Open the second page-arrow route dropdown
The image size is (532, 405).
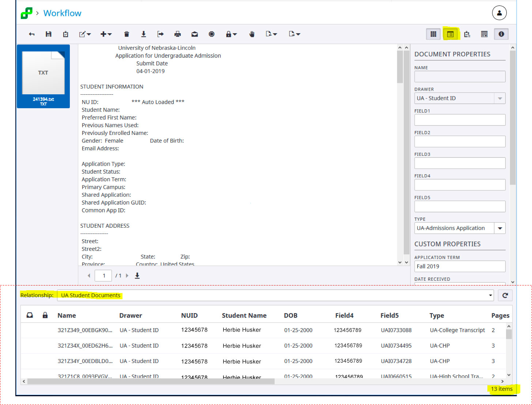[x=294, y=34]
